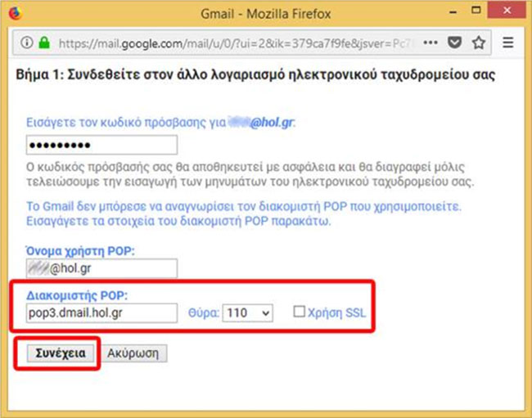Click the Διακομιστής POP label
The height and width of the screenshot is (418, 532).
(x=77, y=295)
